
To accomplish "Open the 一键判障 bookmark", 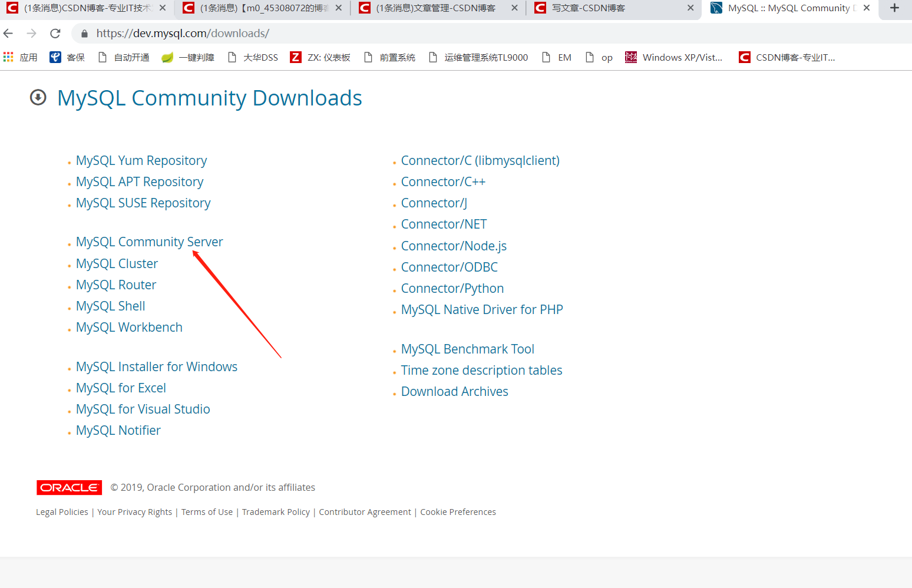I will [188, 57].
